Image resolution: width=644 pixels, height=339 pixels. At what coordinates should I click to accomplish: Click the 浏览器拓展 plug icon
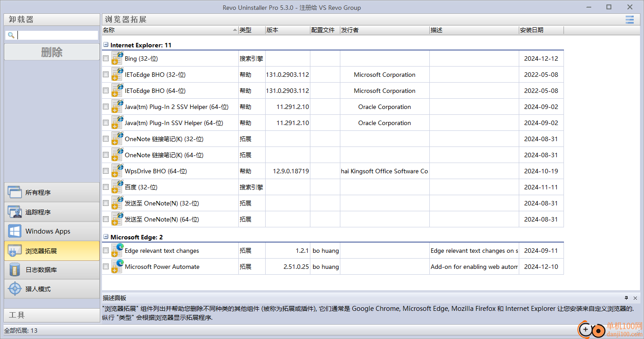[15, 251]
